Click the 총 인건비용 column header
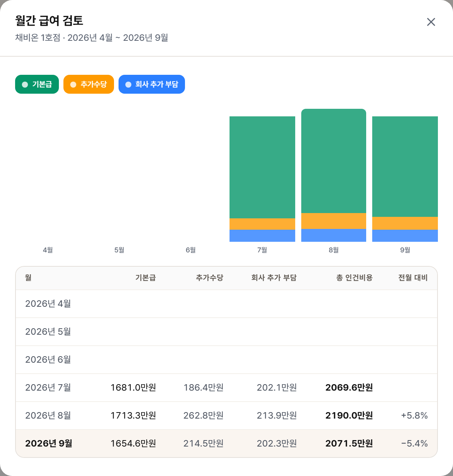The height and width of the screenshot is (476, 453). (x=354, y=278)
